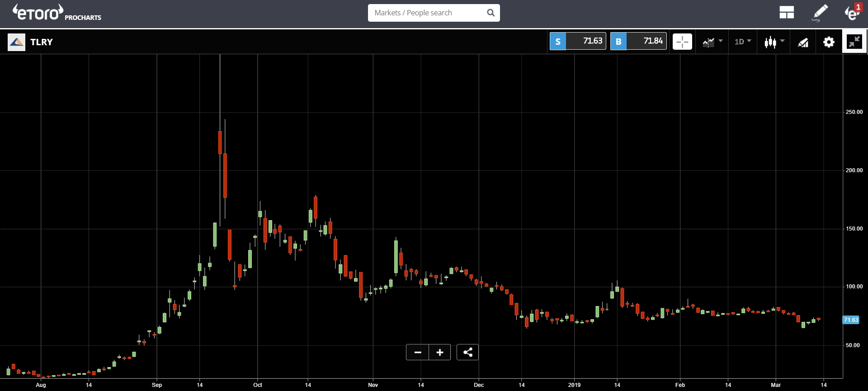Open chart settings gear
The height and width of the screenshot is (391, 868).
829,42
